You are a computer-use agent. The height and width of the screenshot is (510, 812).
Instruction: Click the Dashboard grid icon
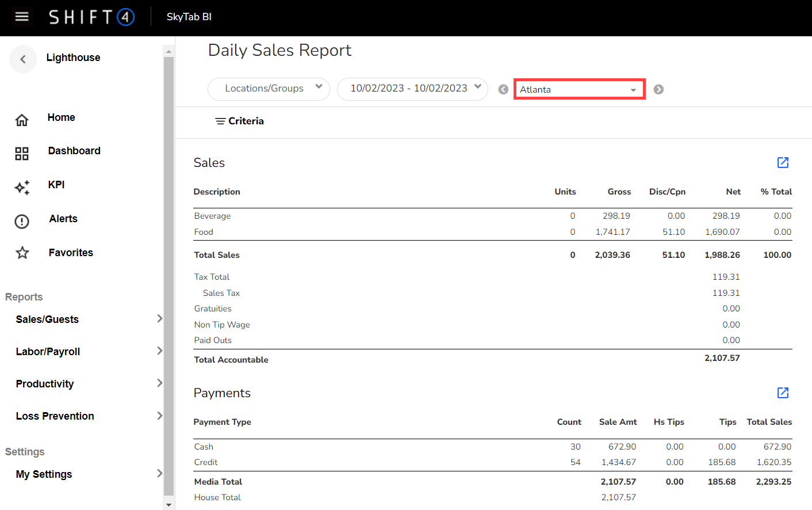22,153
